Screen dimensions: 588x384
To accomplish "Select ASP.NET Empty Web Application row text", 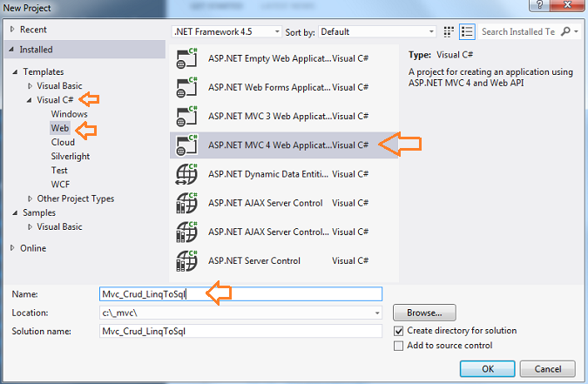I will (x=270, y=58).
